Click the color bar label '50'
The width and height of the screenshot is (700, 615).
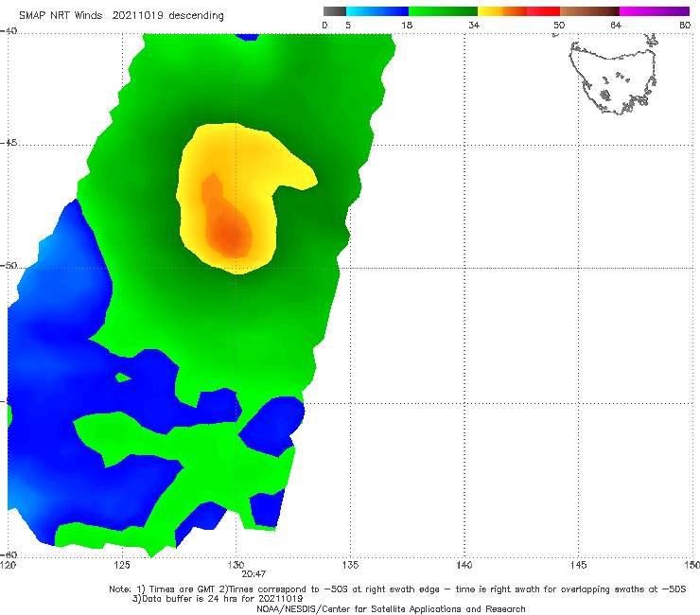tap(559, 25)
